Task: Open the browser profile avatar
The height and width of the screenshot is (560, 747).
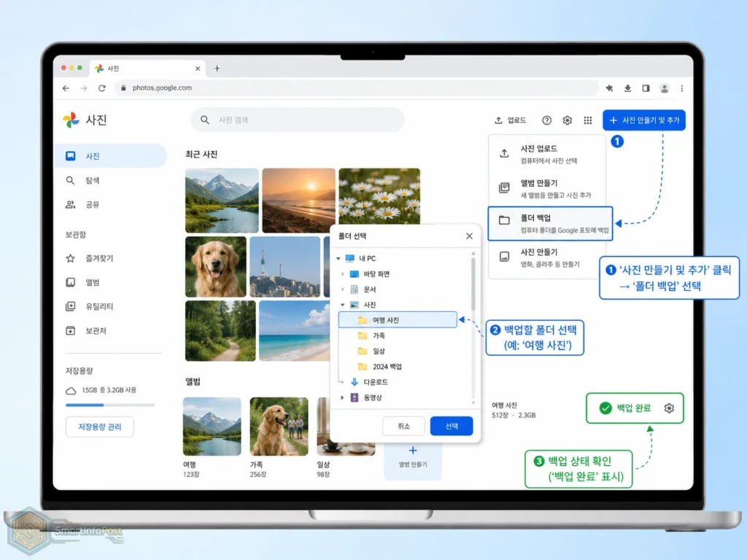Action: pyautogui.click(x=664, y=88)
